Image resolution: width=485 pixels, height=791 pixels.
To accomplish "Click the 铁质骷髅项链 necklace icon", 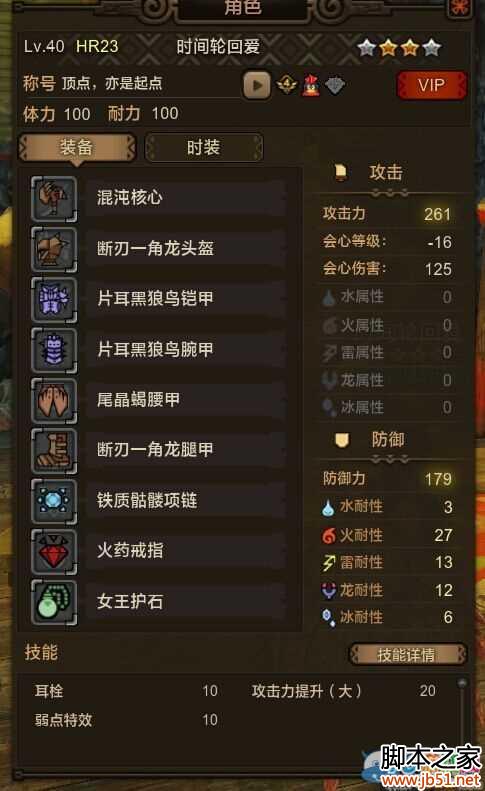I will coord(54,501).
